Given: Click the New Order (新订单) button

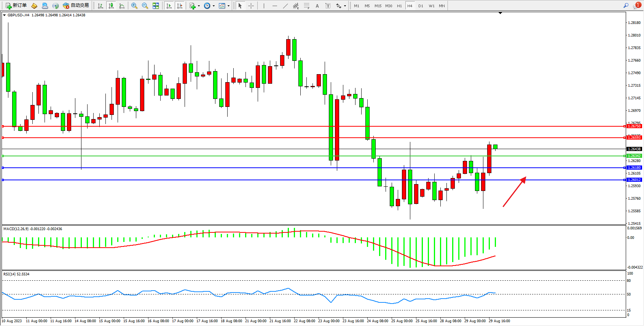Looking at the screenshot, I should click(16, 6).
